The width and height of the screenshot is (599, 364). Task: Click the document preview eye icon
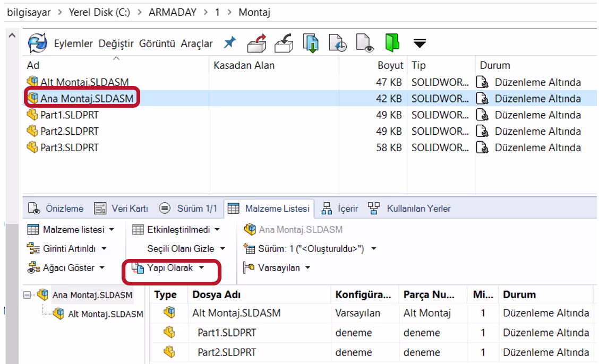(x=365, y=43)
